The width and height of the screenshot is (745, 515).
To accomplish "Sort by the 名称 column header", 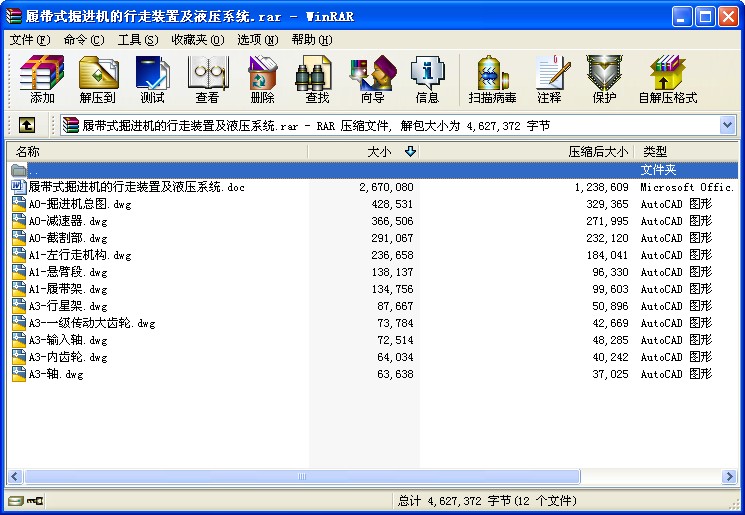I will coord(157,152).
